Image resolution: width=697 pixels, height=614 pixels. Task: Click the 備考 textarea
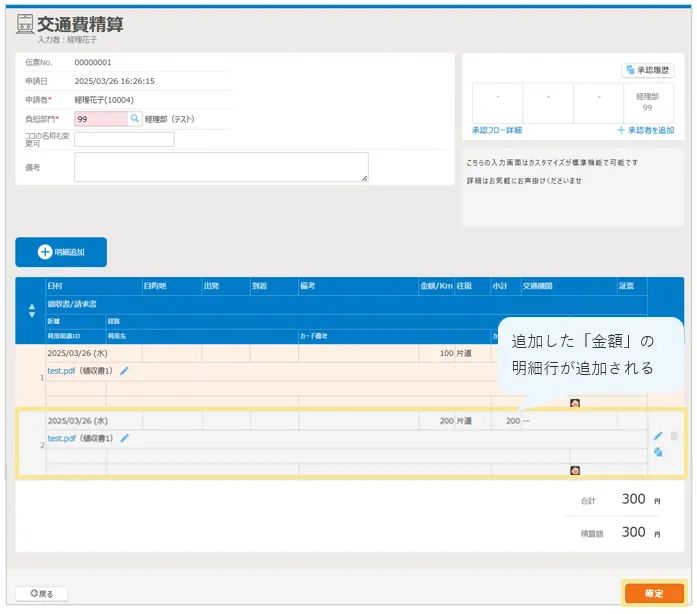221,167
